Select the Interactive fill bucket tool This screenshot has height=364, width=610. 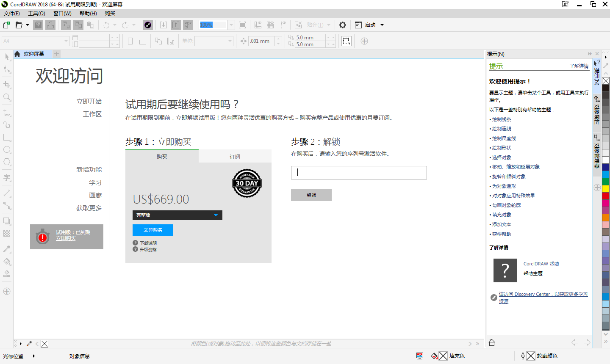click(x=7, y=261)
